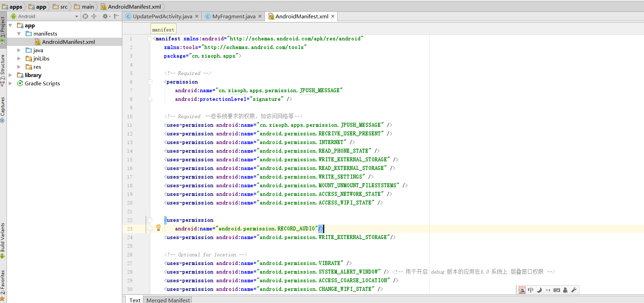The image size is (644, 303).
Task: Collapse all nodes in Project panel
Action: pos(94,16)
